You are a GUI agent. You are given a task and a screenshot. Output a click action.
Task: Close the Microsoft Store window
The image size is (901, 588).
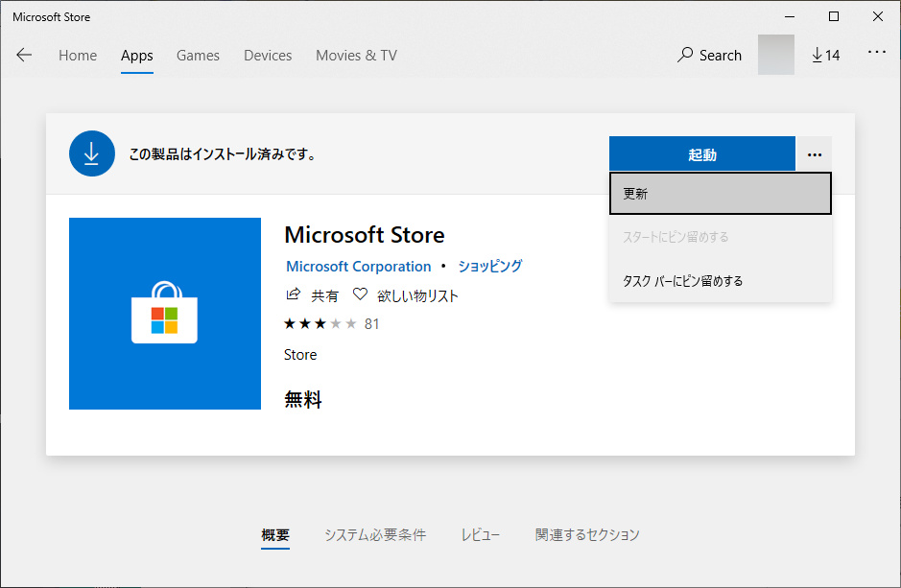coord(878,16)
